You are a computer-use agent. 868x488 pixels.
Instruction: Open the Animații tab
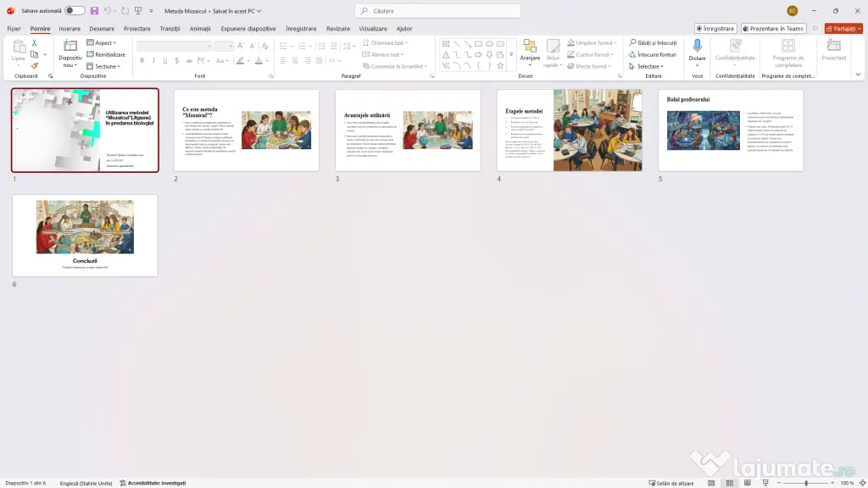200,29
